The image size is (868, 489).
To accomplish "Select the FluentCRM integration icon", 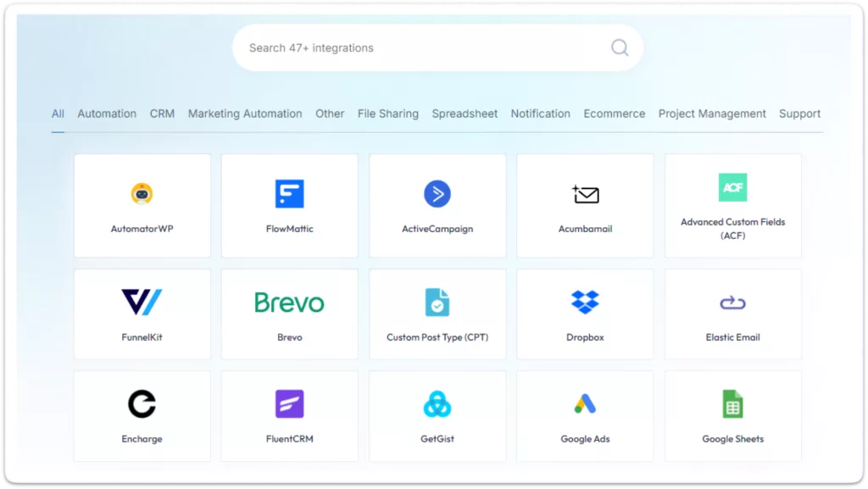I will coord(289,403).
